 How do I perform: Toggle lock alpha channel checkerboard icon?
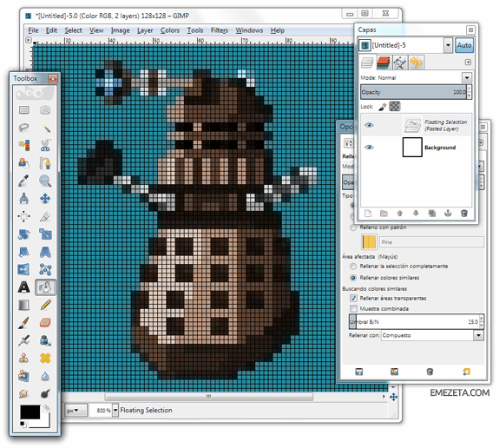pos(395,106)
